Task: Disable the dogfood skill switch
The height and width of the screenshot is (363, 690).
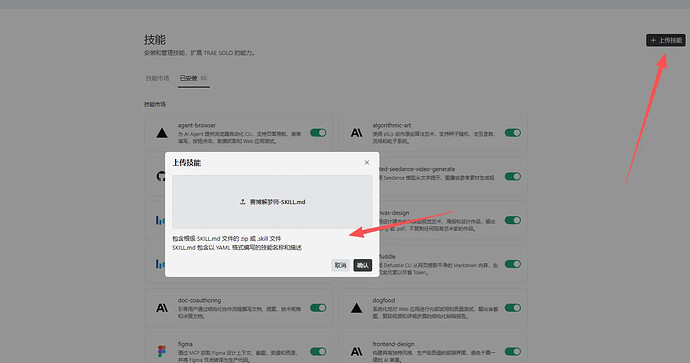Action: click(x=513, y=308)
